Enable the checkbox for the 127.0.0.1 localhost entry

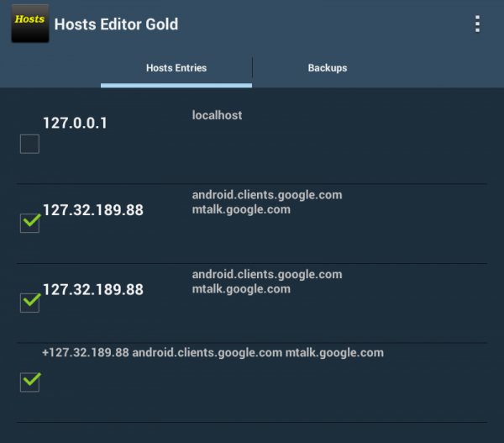point(29,144)
